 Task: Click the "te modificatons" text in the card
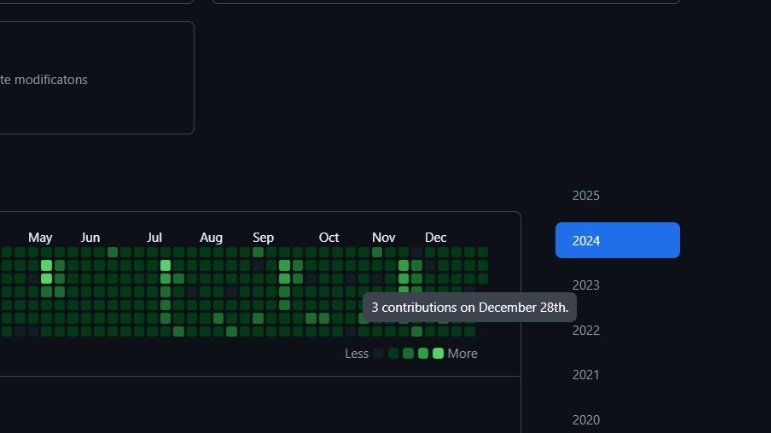point(44,80)
